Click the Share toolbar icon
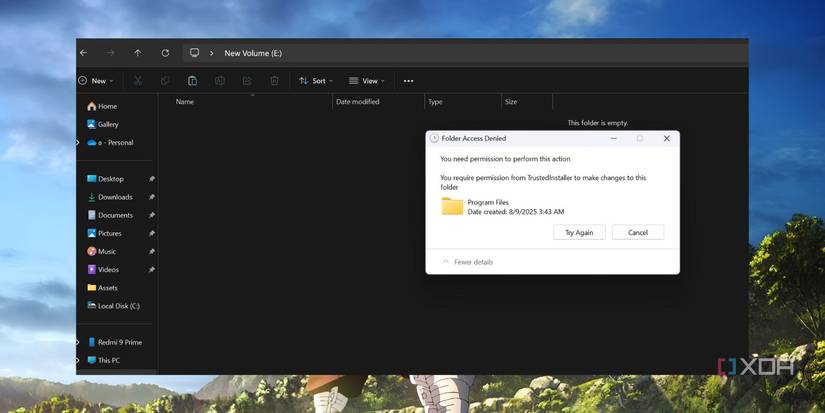The image size is (825, 413). [x=247, y=80]
